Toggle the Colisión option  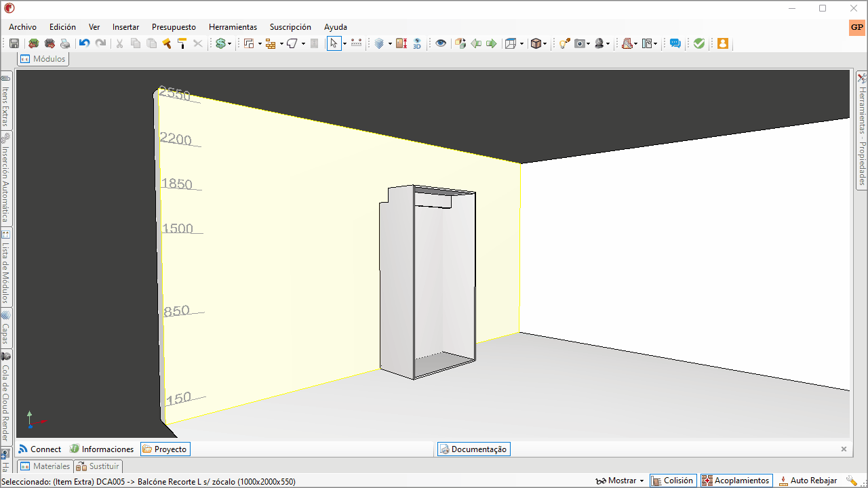point(673,481)
